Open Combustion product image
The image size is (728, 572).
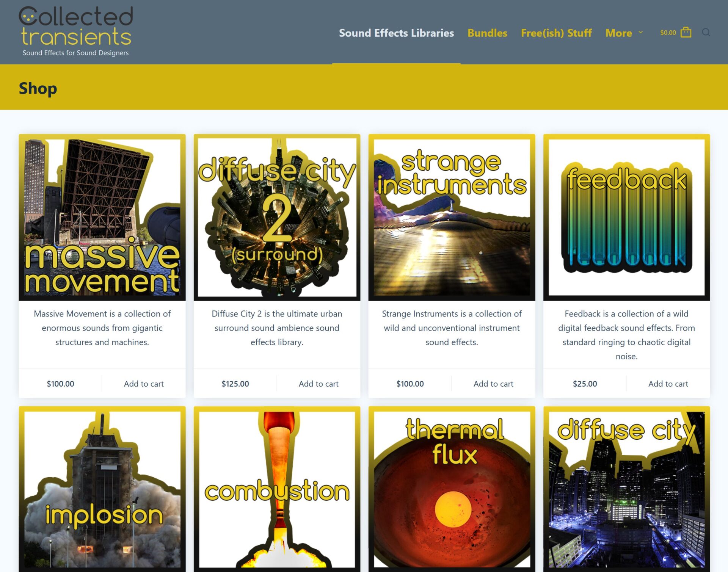[x=277, y=489]
